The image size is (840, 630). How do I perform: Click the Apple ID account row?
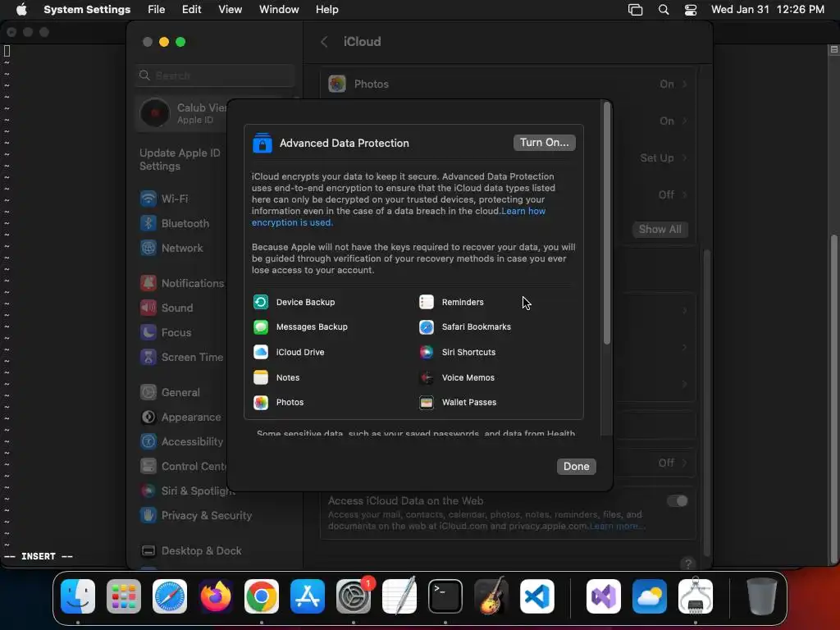(182, 113)
